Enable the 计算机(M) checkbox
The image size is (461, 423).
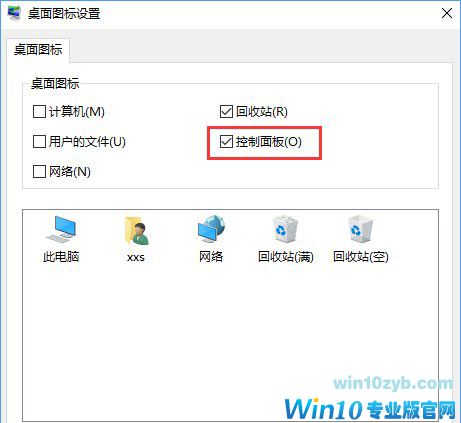(39, 111)
